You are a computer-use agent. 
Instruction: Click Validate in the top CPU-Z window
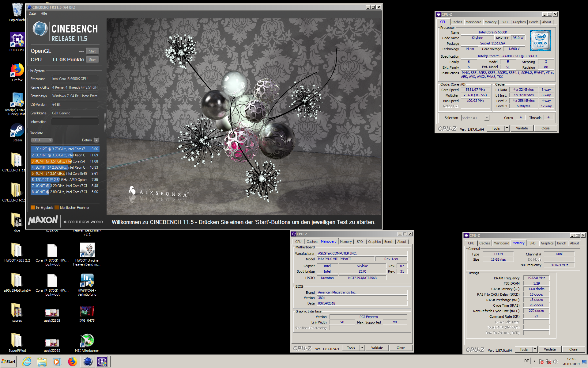point(522,128)
